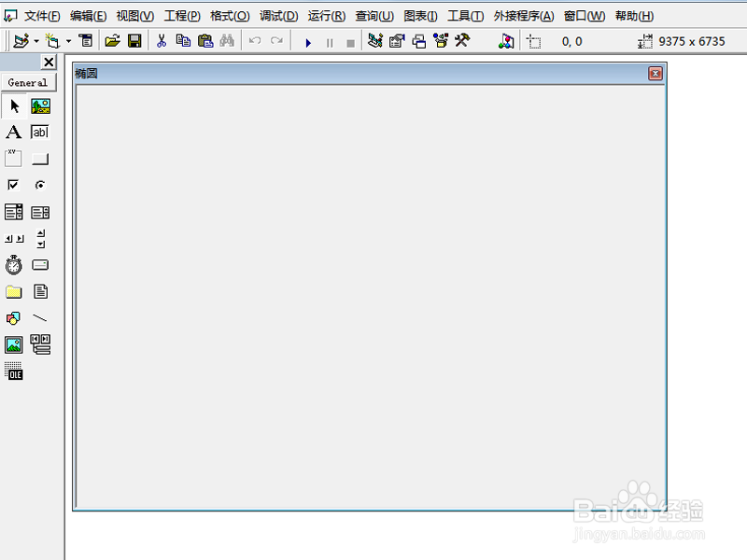The width and height of the screenshot is (747, 560).
Task: Click the Undo arrow icon
Action: coord(255,41)
